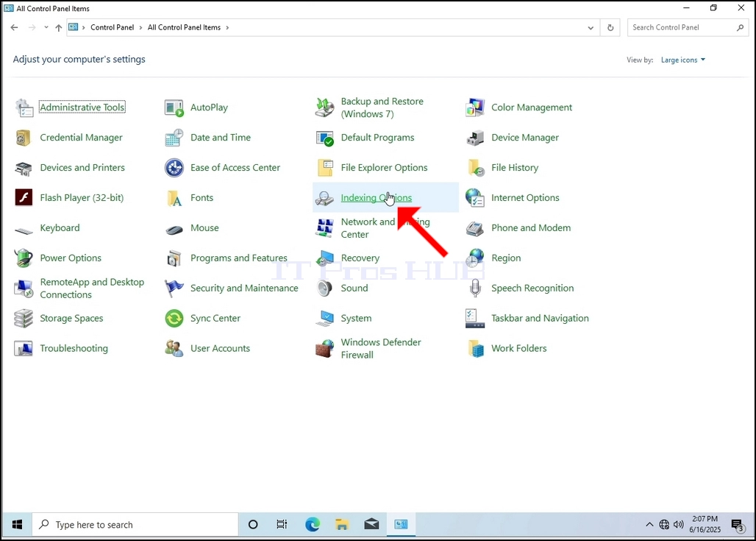This screenshot has height=541, width=756.
Task: Expand chevron after Control Panel breadcrumb
Action: (140, 27)
